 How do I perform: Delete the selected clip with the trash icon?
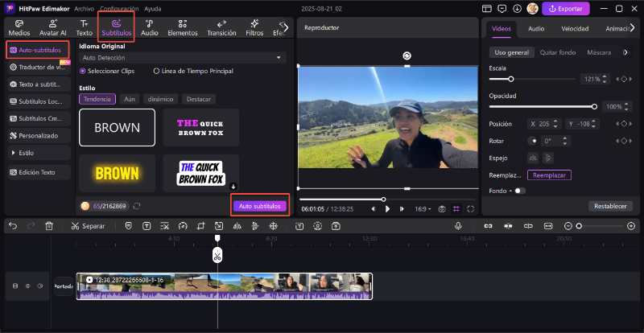pos(49,226)
